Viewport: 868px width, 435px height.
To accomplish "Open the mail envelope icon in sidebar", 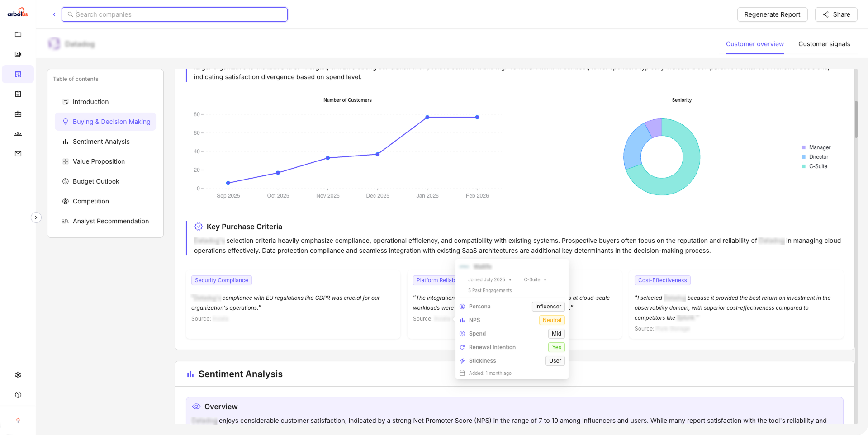I will click(x=18, y=154).
